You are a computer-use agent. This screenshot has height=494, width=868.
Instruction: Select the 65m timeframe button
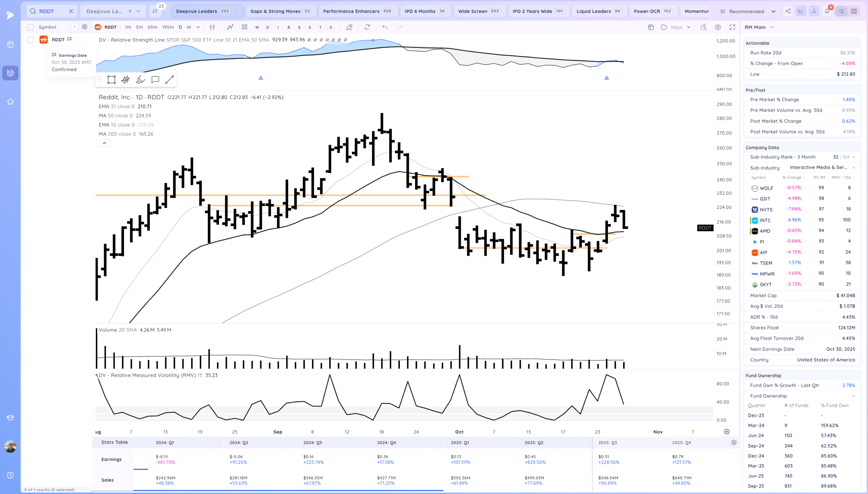pyautogui.click(x=153, y=27)
